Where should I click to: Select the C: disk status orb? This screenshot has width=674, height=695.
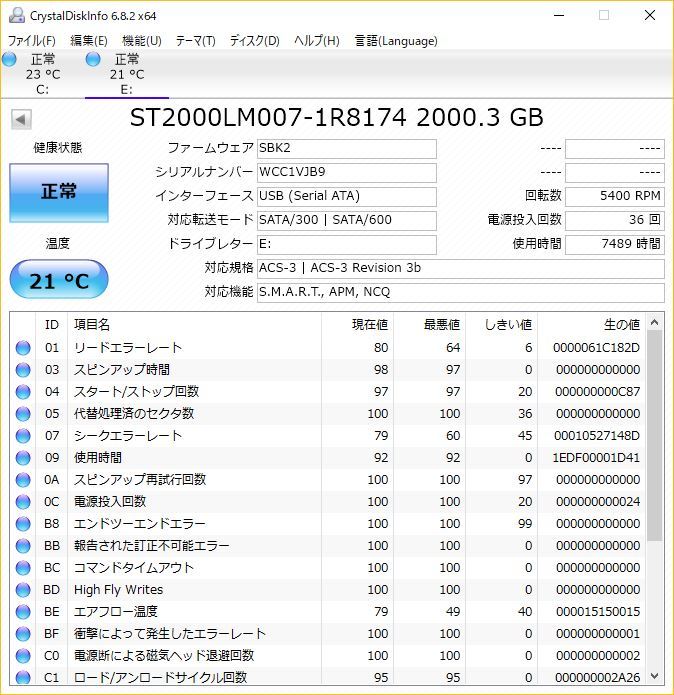pos(9,59)
